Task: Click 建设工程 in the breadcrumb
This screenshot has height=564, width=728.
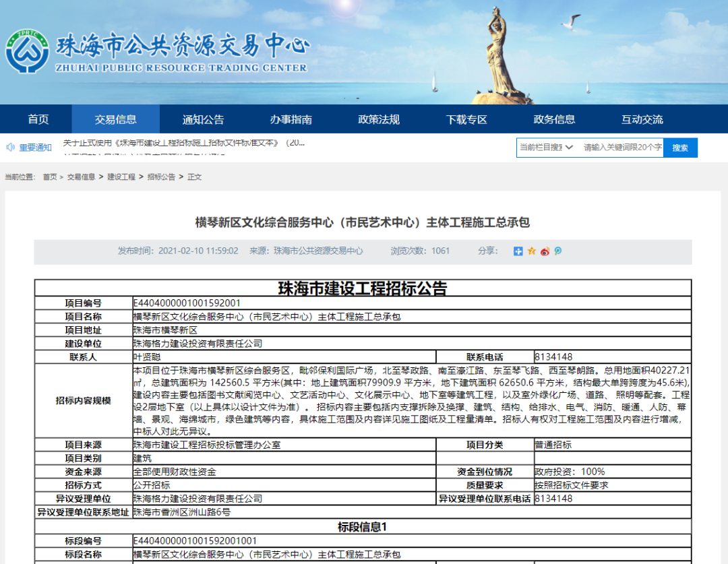Action: coord(121,177)
